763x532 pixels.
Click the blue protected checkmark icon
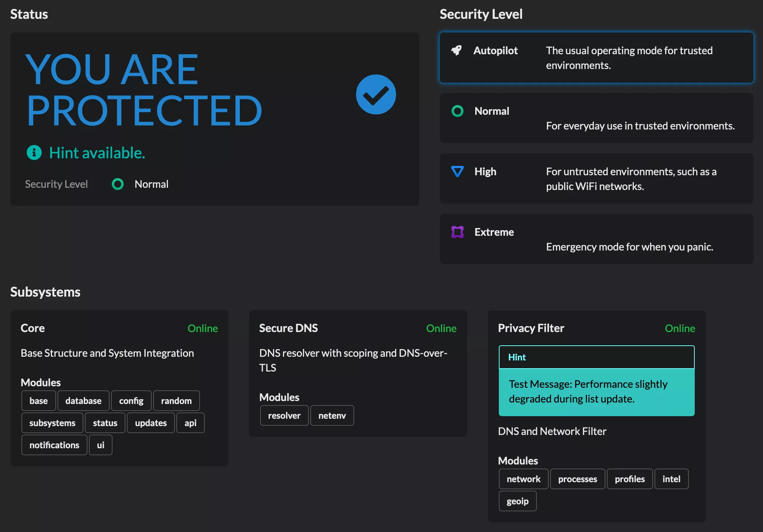coord(376,95)
